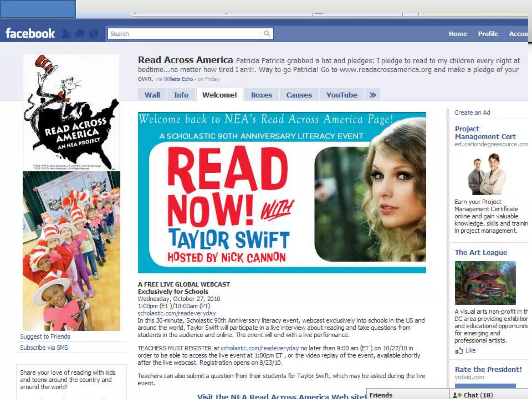Image resolution: width=532 pixels, height=399 pixels.
Task: Visit the NEA Read Across America Web site
Action: pyautogui.click(x=282, y=396)
